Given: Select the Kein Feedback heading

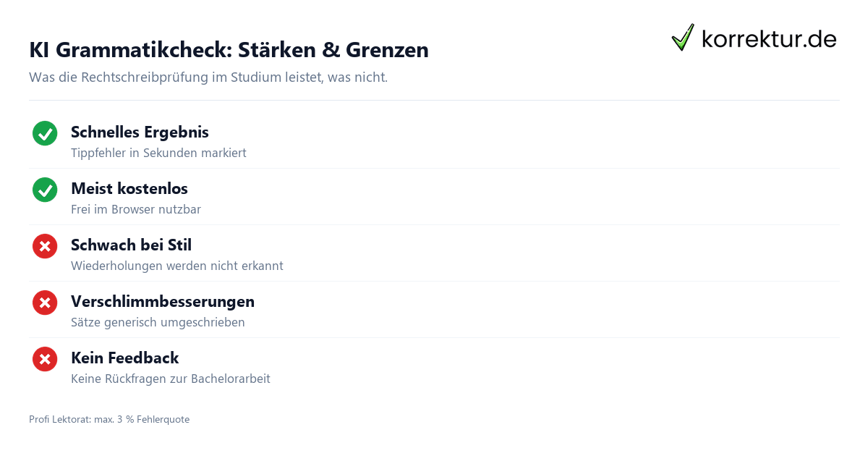Looking at the screenshot, I should click(x=124, y=358).
